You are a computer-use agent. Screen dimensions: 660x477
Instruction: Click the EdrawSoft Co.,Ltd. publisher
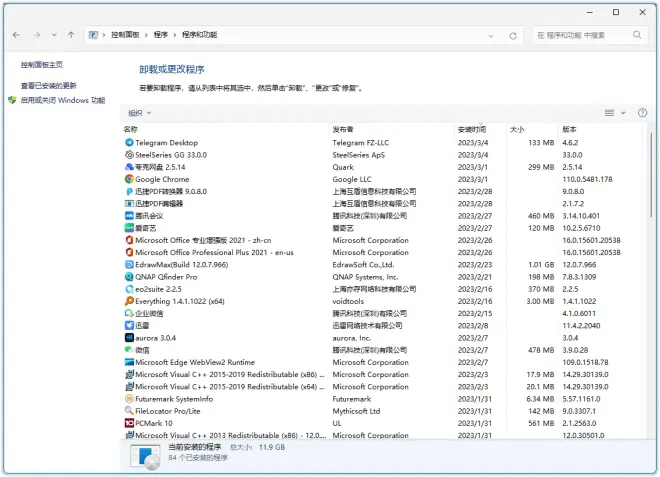363,265
